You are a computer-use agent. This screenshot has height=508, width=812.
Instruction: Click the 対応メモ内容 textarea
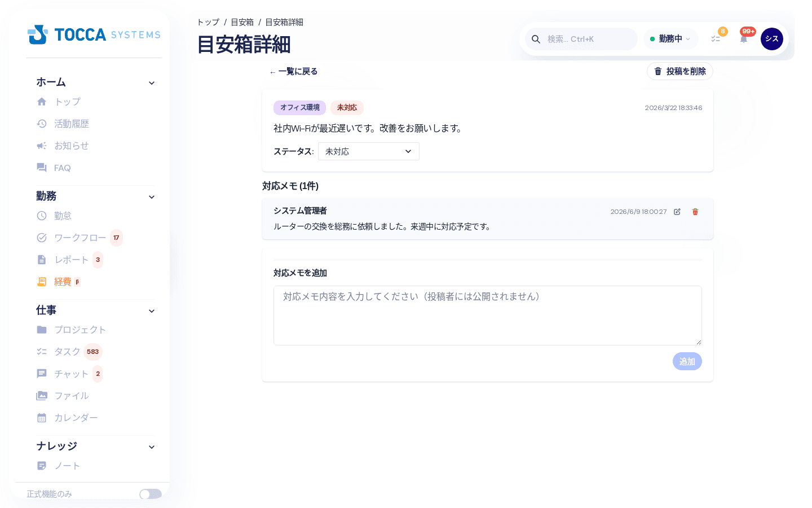coord(488,316)
